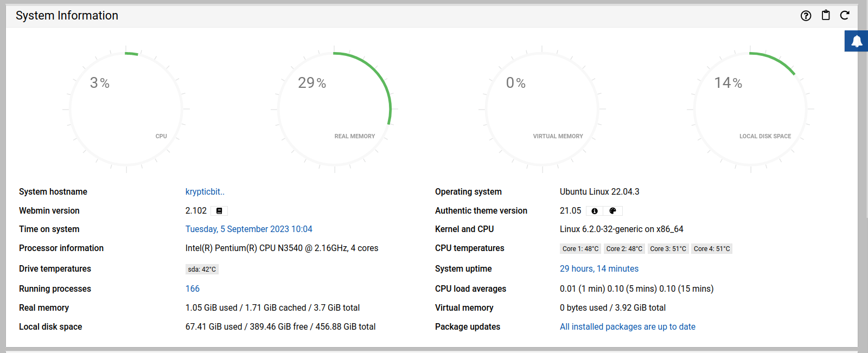Click the help question mark icon
Viewport: 868px width, 353px height.
coord(806,16)
